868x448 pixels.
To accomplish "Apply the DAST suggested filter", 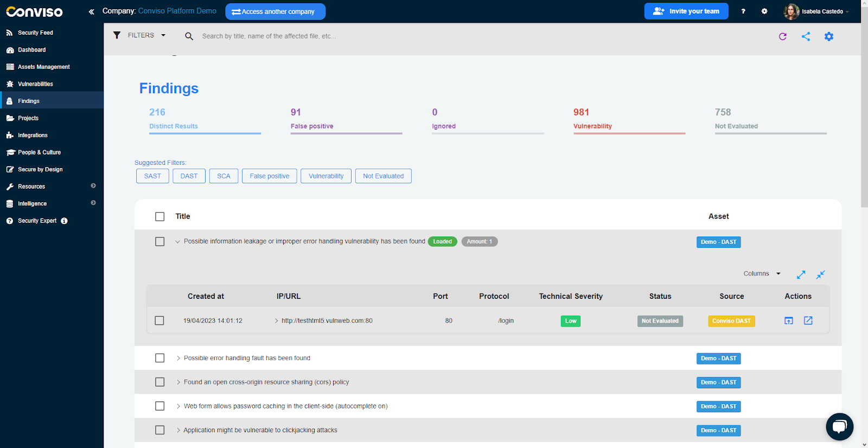I will pyautogui.click(x=189, y=176).
